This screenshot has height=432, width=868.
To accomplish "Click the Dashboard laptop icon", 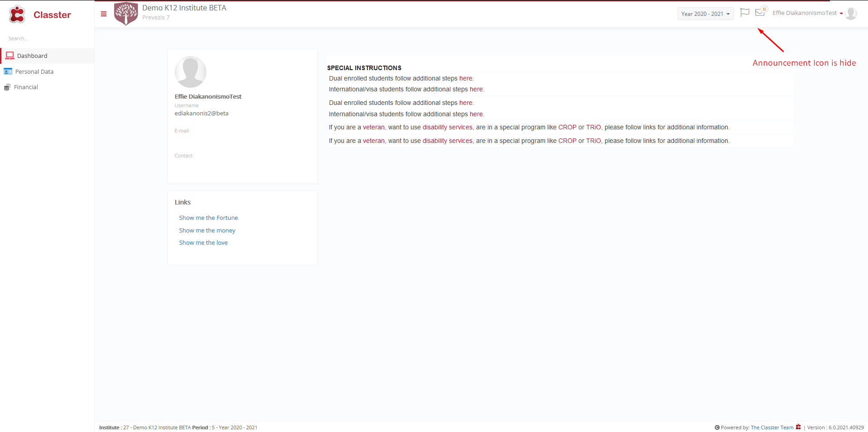I will point(10,56).
